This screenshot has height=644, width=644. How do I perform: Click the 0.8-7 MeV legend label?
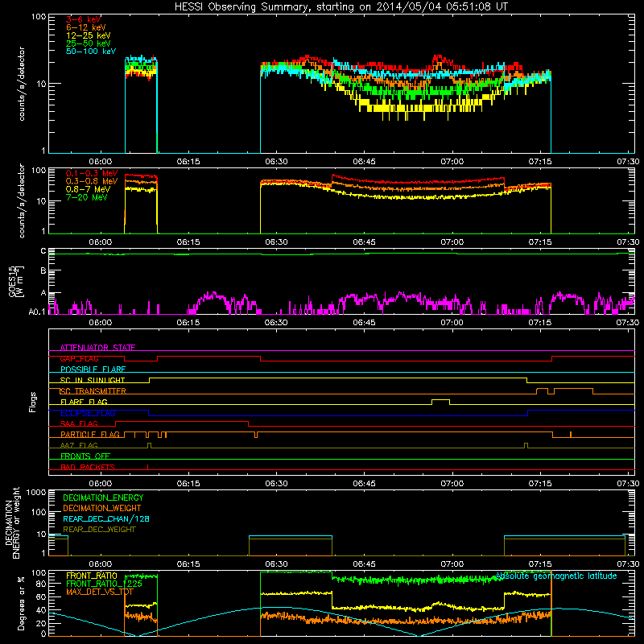(88, 189)
